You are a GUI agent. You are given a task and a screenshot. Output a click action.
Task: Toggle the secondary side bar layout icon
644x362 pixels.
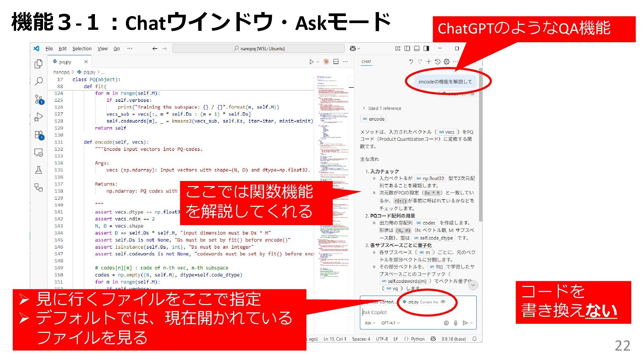pyautogui.click(x=426, y=49)
